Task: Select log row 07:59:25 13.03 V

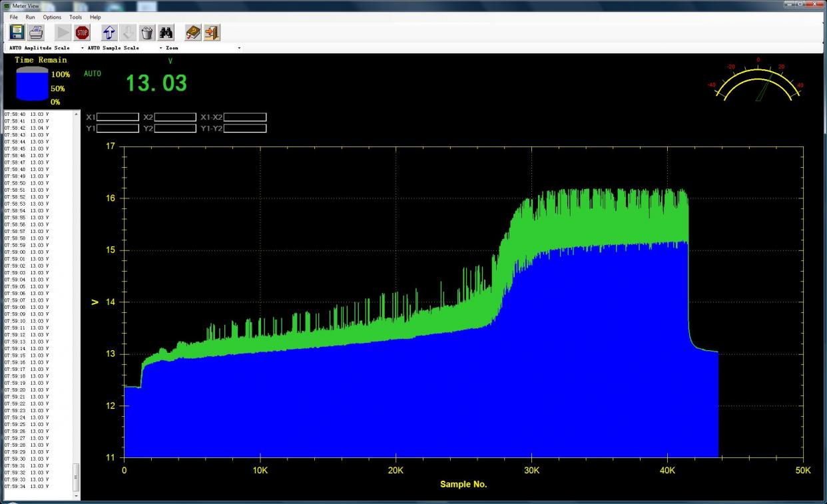Action: pyautogui.click(x=27, y=424)
